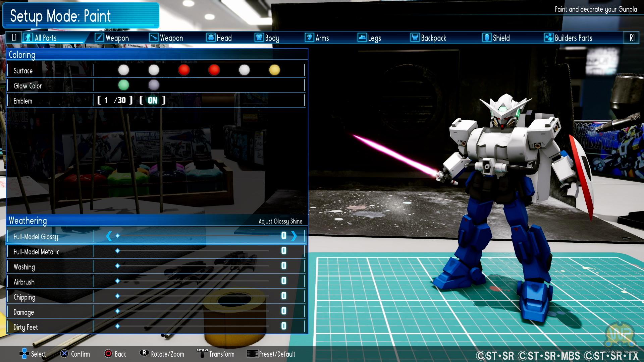Increase Full-Model Glossy with right arrow
The height and width of the screenshot is (362, 644).
294,236
